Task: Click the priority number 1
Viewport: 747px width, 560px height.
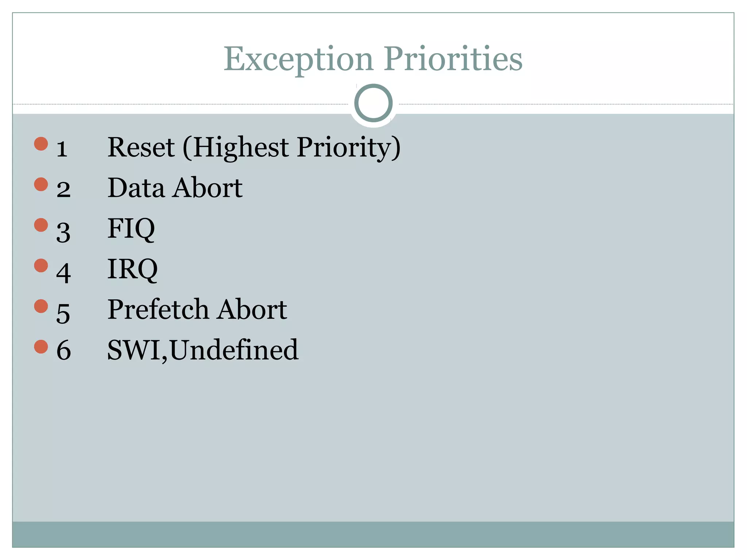Action: [62, 149]
